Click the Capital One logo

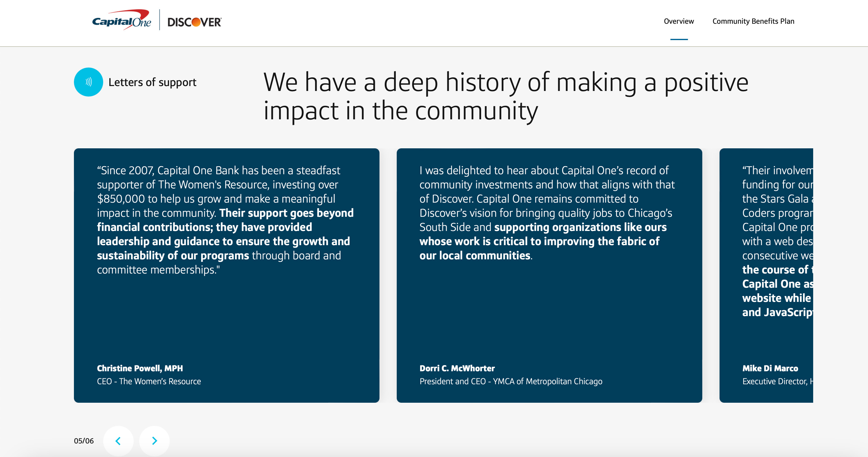coord(121,21)
